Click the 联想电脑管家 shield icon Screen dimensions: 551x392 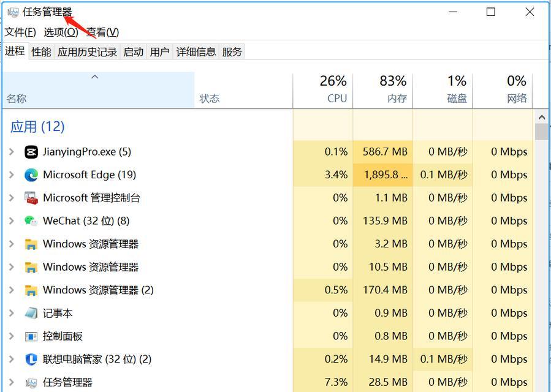[31, 360]
